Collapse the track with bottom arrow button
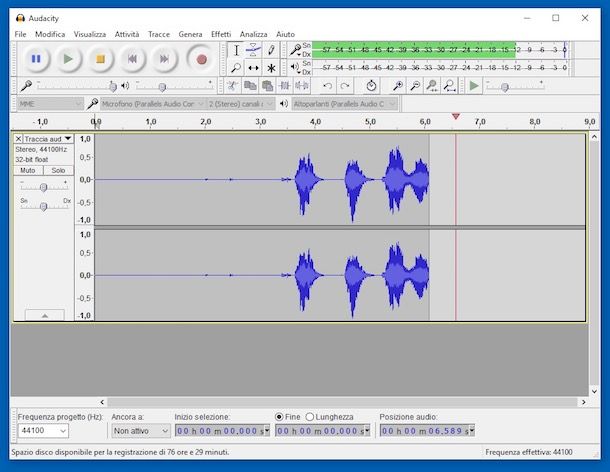This screenshot has height=472, width=610. [x=45, y=315]
